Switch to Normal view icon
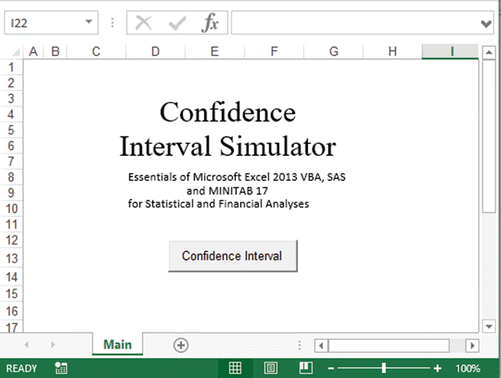This screenshot has width=501, height=378. click(x=235, y=368)
